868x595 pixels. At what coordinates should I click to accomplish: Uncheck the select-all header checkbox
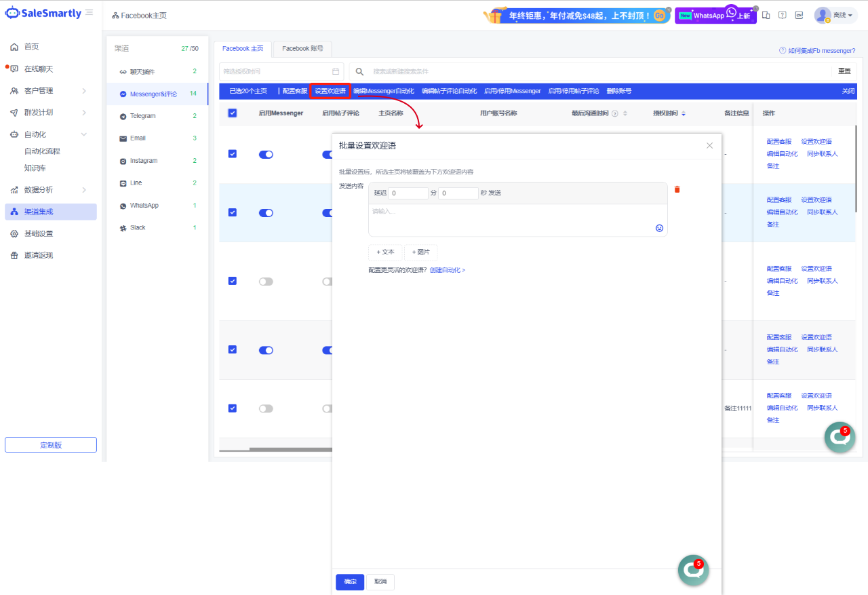233,113
